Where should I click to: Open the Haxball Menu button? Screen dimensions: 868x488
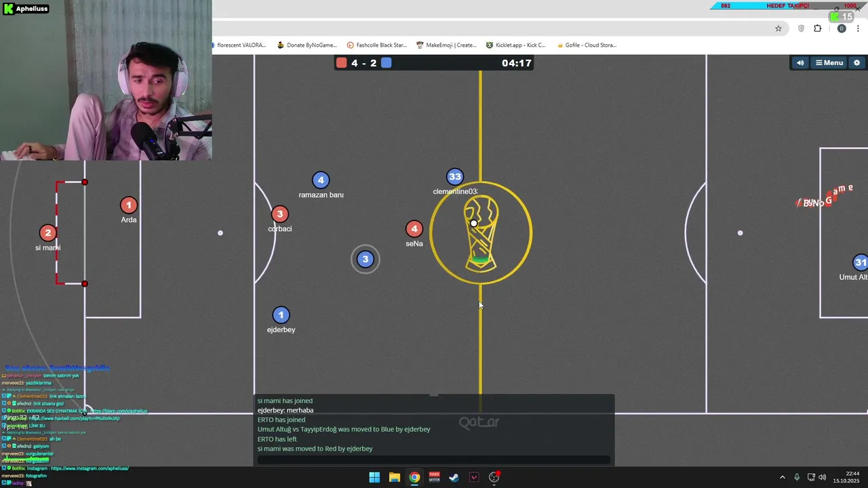click(829, 62)
